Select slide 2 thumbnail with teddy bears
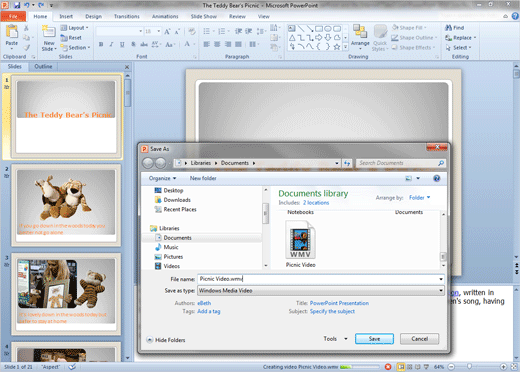520x372 pixels. click(x=66, y=205)
